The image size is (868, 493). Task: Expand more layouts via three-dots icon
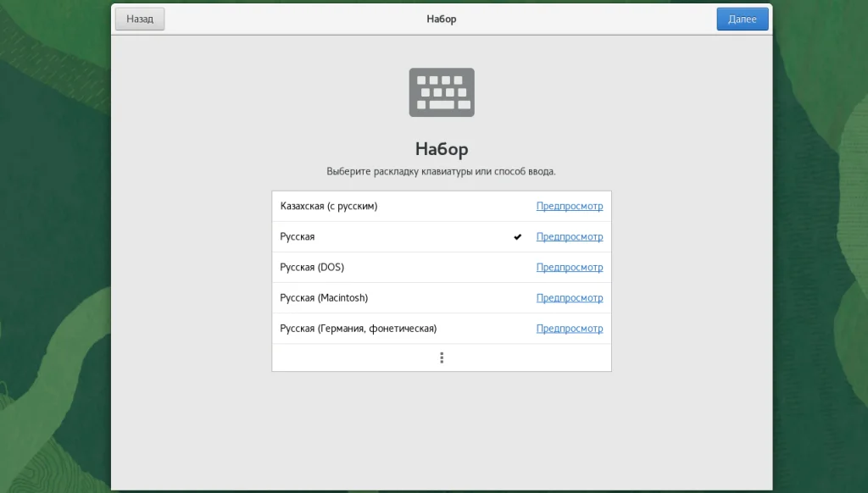[442, 357]
